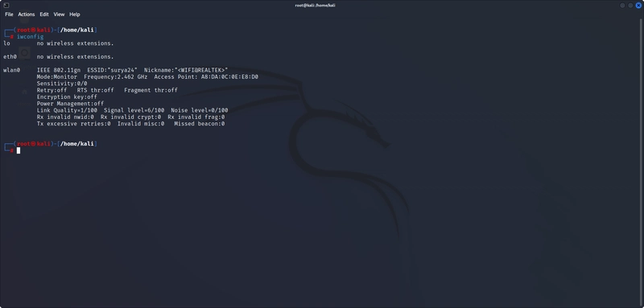Open the Actions menu
The height and width of the screenshot is (308, 644).
point(27,14)
